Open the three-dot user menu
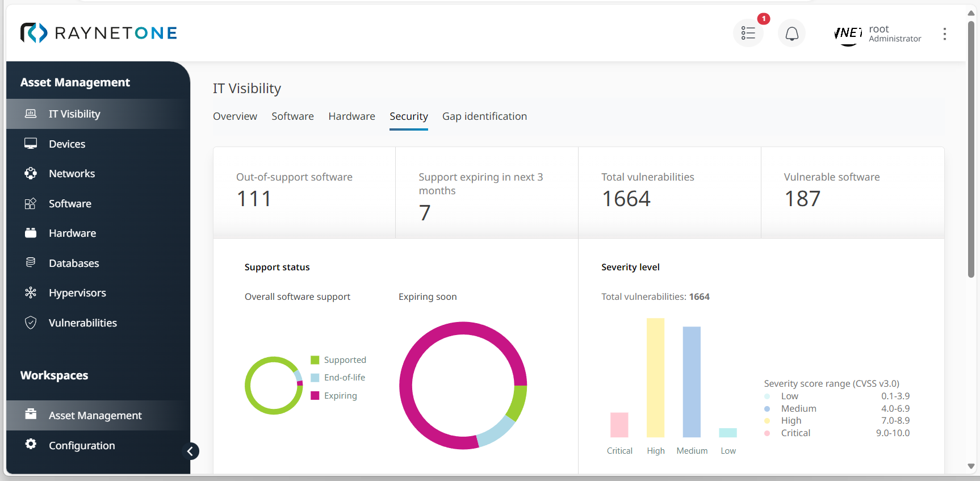The image size is (980, 481). [944, 34]
